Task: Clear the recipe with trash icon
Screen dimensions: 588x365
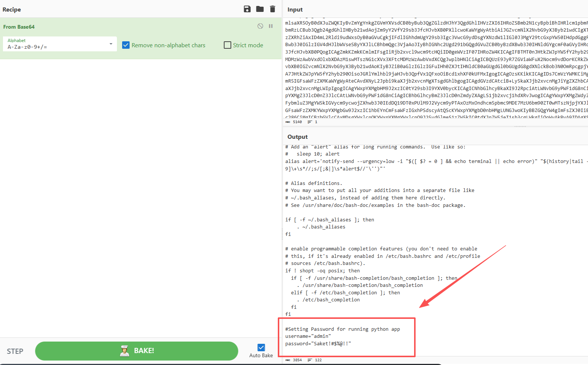Action: coord(273,9)
